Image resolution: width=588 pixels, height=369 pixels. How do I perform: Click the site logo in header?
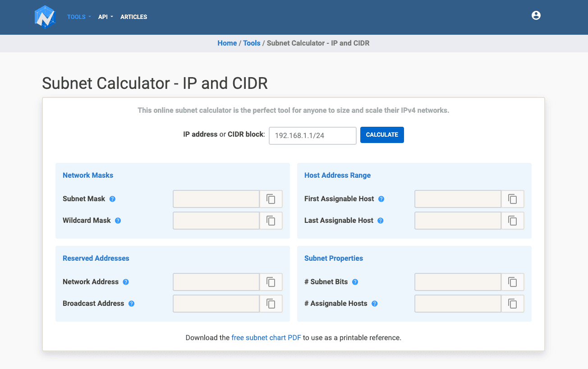coord(45,17)
